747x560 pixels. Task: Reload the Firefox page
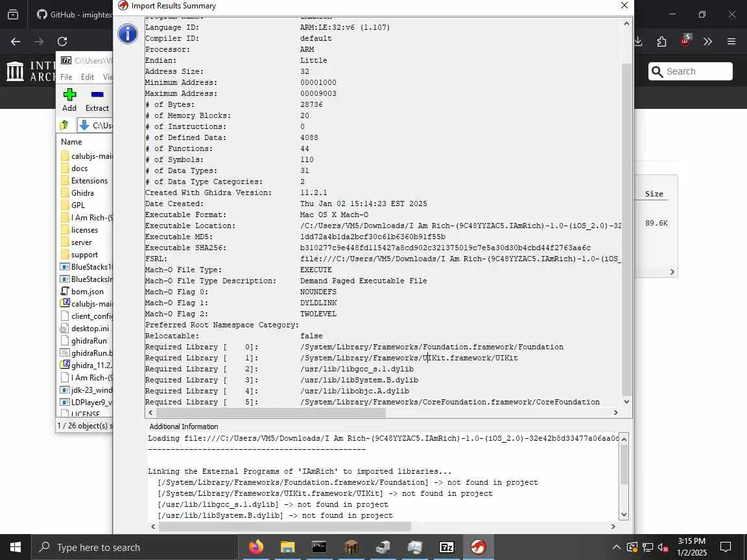point(62,41)
